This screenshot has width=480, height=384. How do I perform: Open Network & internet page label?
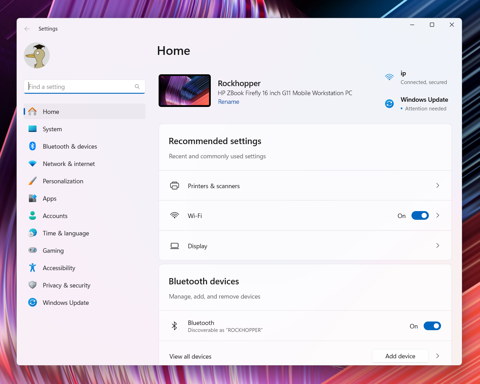(x=69, y=164)
